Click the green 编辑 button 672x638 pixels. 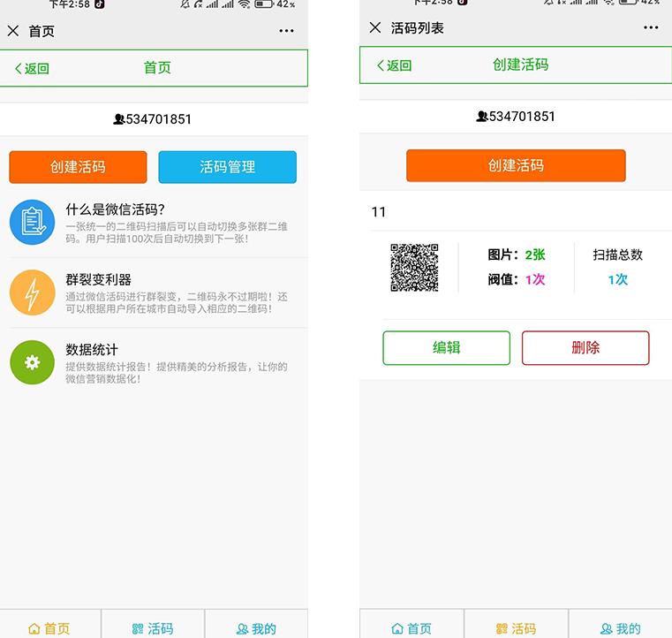tap(447, 348)
